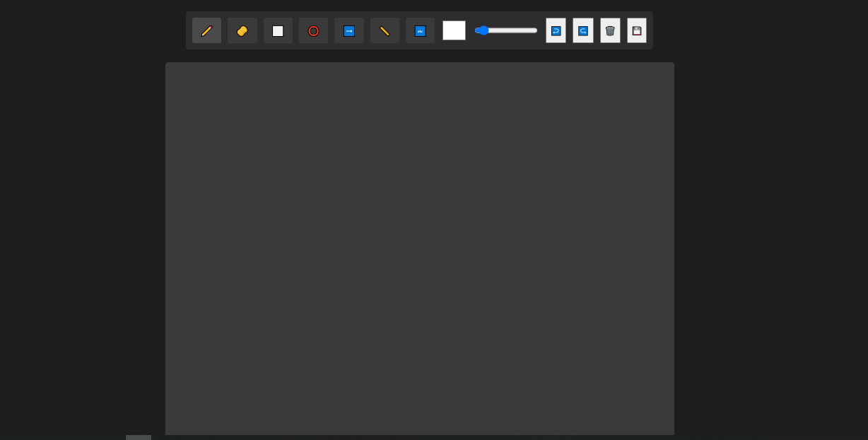Select the Pencil drawing tool

(206, 30)
